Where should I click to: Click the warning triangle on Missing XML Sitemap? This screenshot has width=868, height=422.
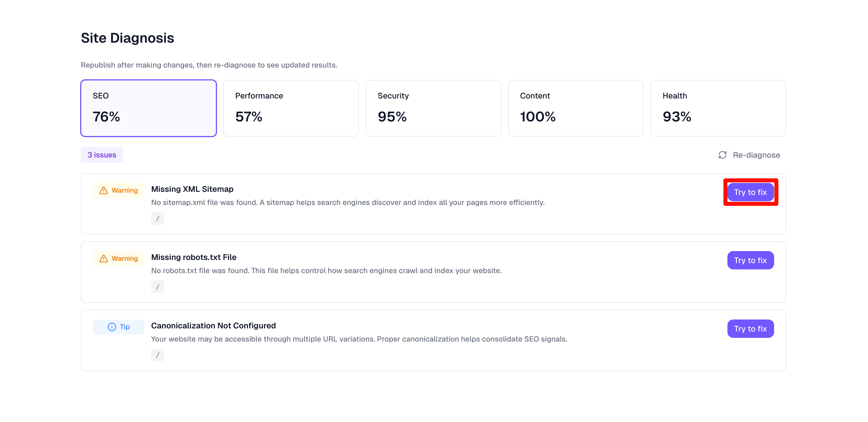tap(103, 190)
